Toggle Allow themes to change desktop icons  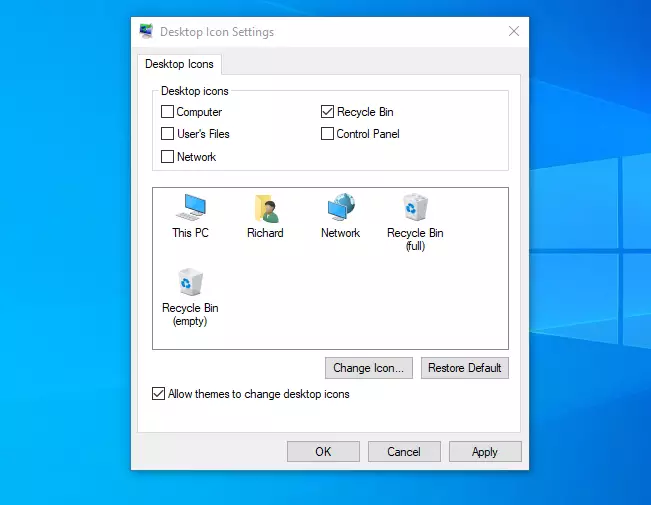click(x=158, y=394)
